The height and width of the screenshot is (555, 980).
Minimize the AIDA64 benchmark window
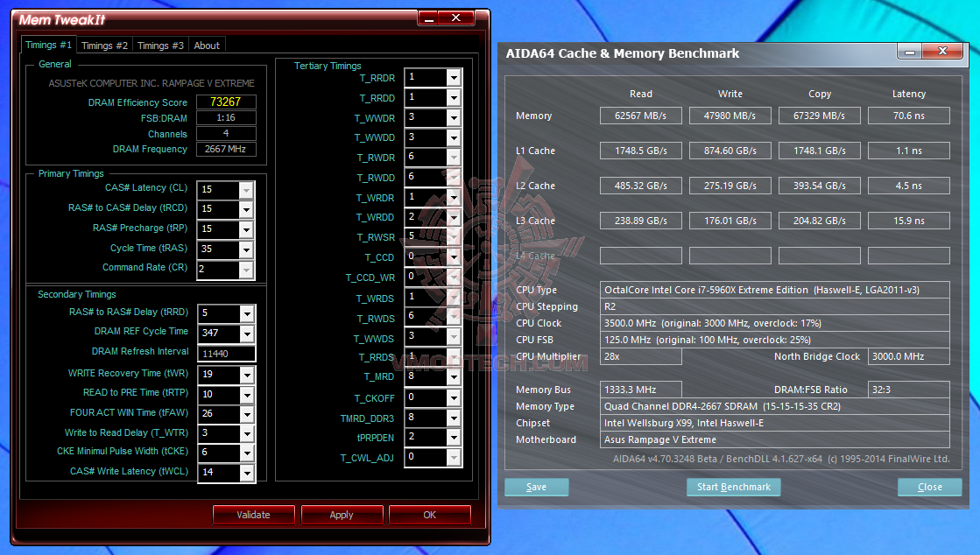pos(910,52)
